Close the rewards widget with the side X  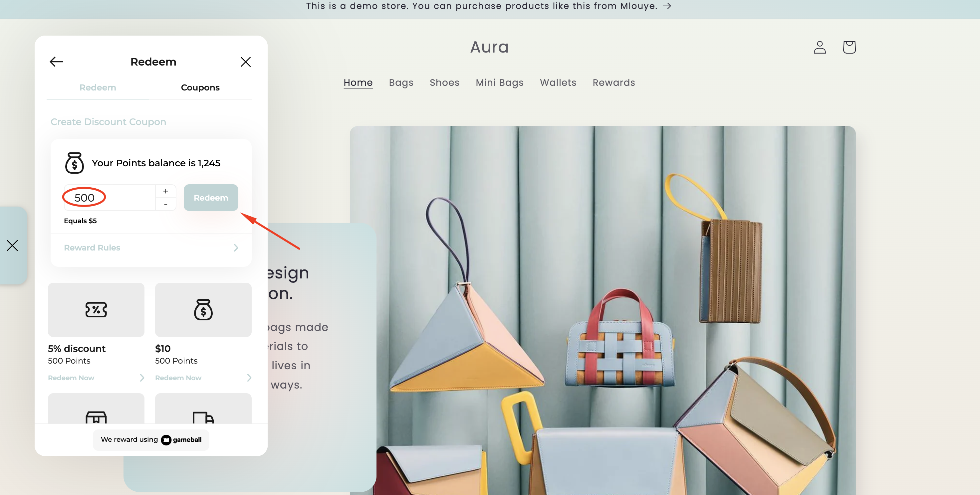click(13, 246)
